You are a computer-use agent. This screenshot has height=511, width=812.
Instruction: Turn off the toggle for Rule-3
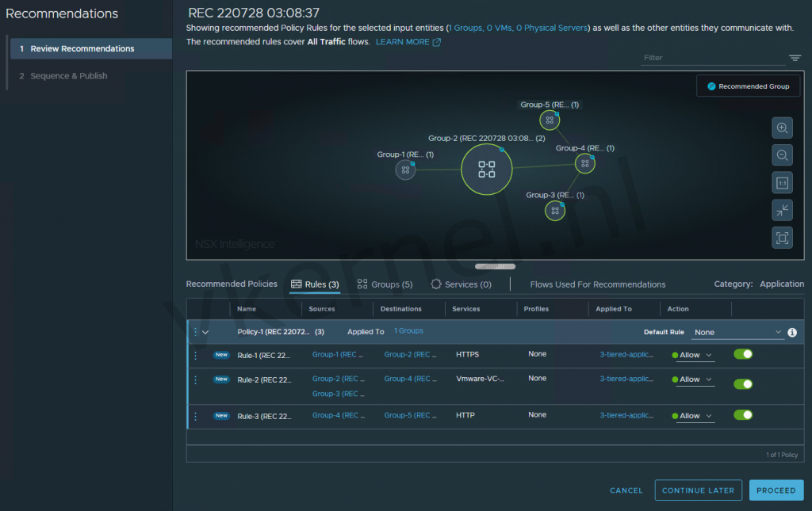[x=742, y=415]
